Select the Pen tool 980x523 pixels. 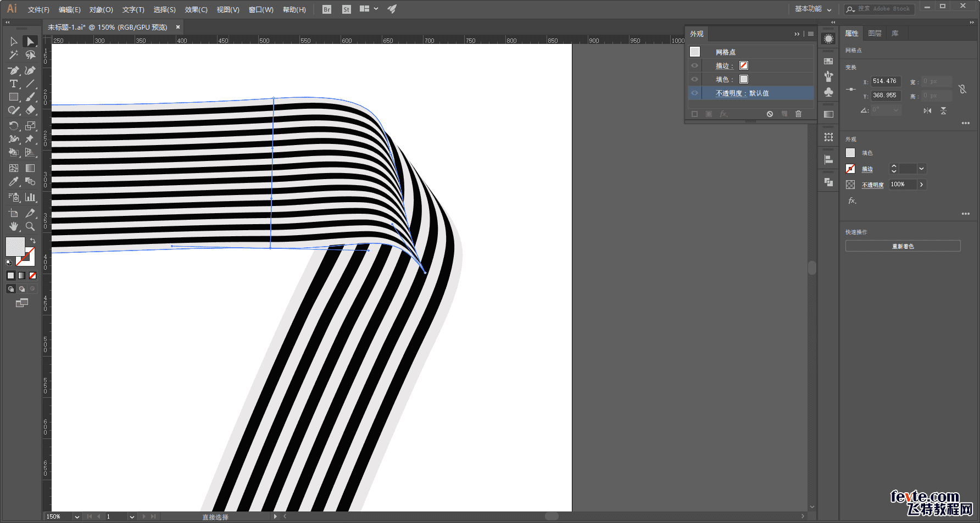click(13, 70)
